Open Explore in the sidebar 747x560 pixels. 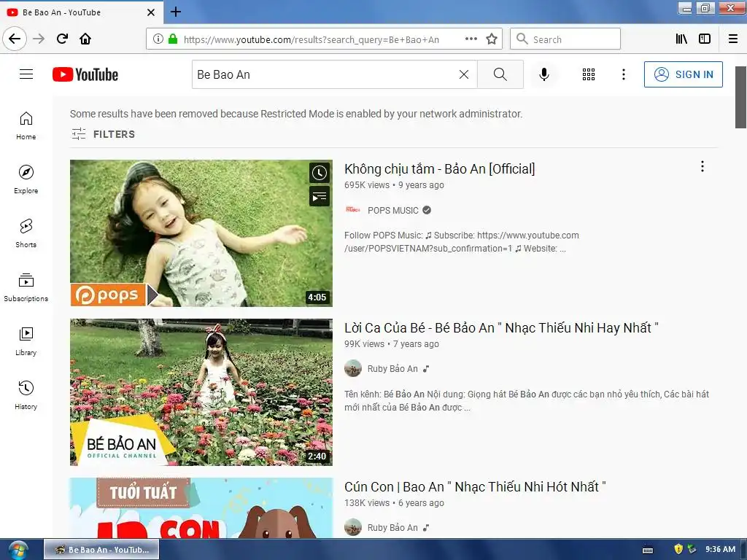point(26,179)
